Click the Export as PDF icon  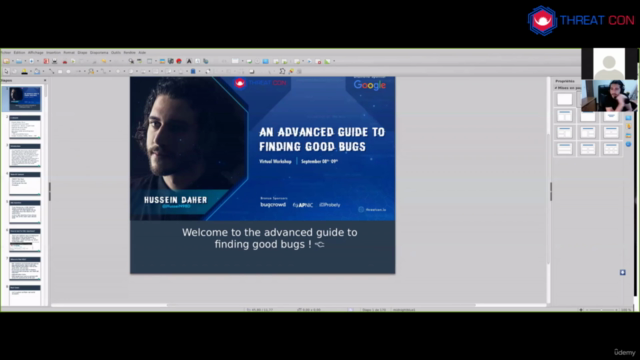tap(46, 61)
